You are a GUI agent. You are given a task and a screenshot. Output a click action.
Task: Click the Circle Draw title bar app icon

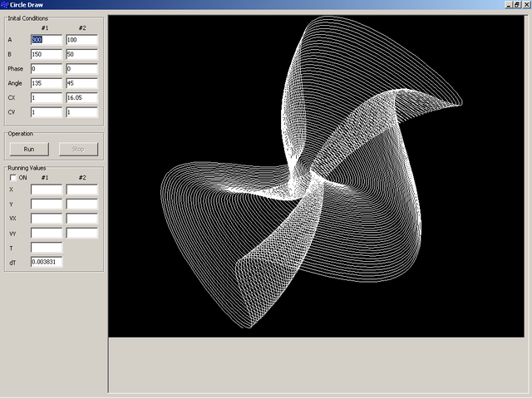(4, 5)
